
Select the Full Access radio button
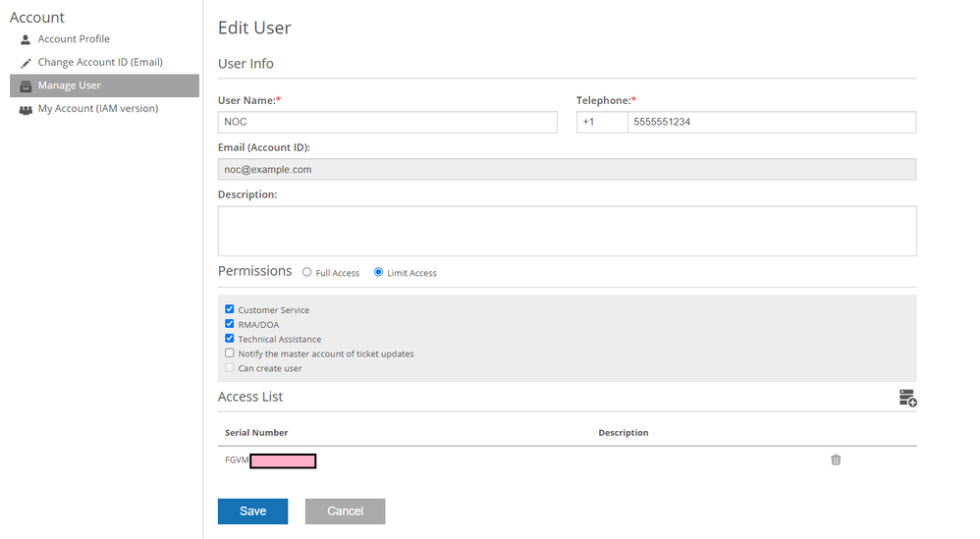click(x=307, y=272)
